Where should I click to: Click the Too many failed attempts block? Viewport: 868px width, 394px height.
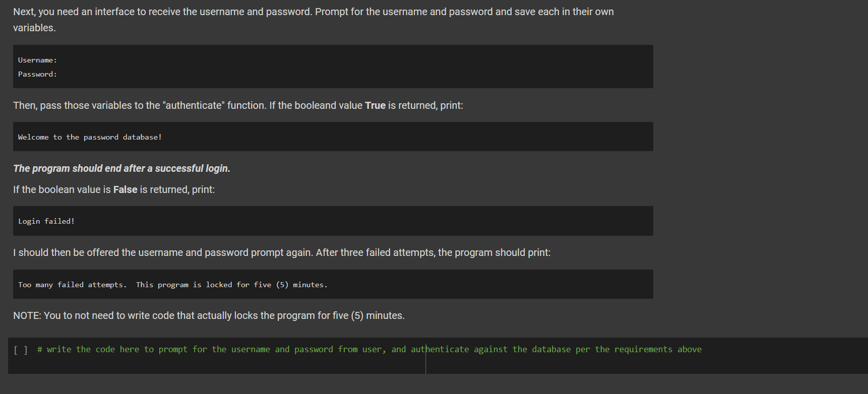pos(172,284)
